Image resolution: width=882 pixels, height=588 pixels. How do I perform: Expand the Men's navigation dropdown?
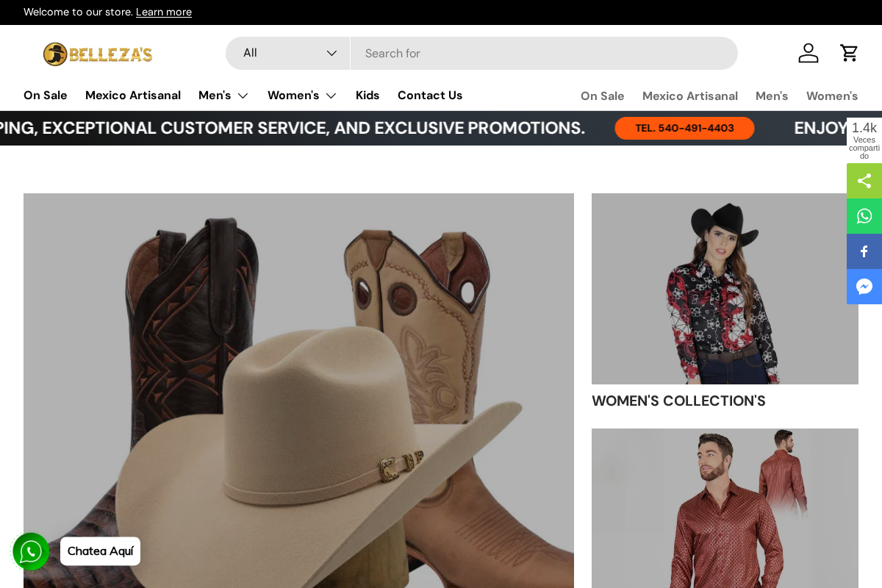pos(223,95)
